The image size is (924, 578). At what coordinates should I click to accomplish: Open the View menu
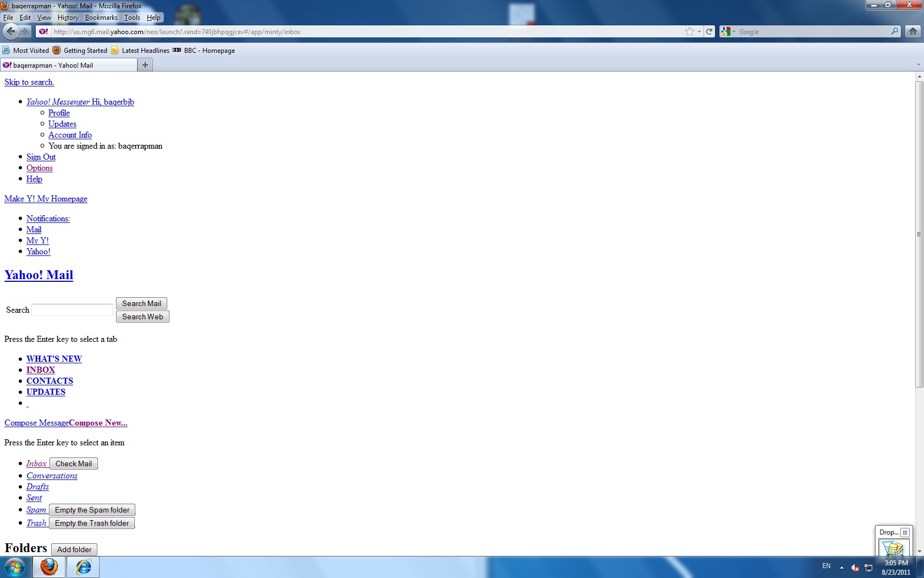pyautogui.click(x=44, y=17)
